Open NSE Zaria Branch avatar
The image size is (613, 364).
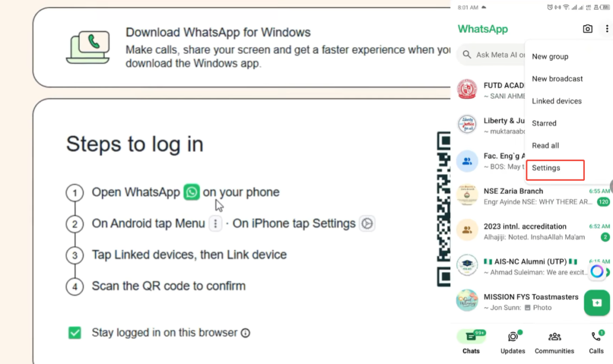pyautogui.click(x=467, y=195)
